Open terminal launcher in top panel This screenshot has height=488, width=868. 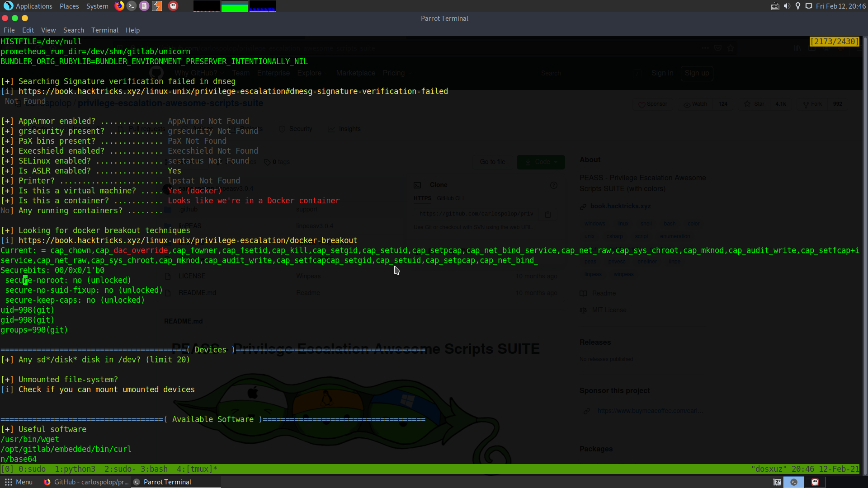point(132,6)
